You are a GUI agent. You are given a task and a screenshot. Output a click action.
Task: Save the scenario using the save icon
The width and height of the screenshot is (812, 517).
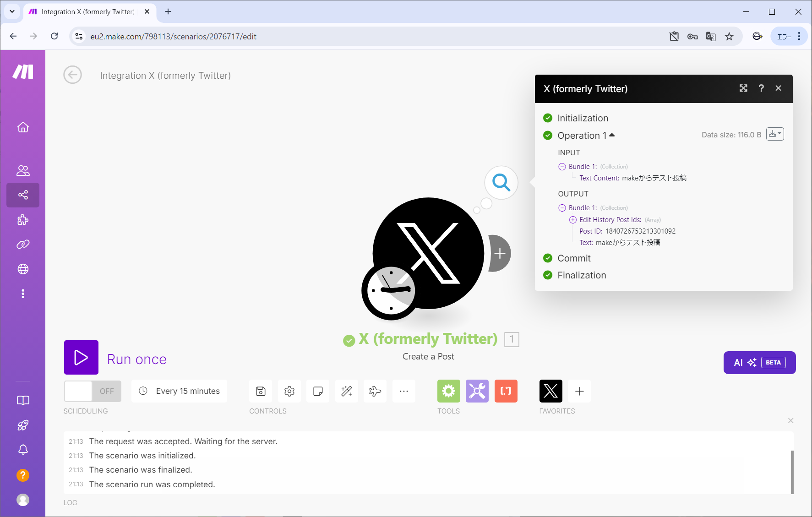(x=260, y=391)
